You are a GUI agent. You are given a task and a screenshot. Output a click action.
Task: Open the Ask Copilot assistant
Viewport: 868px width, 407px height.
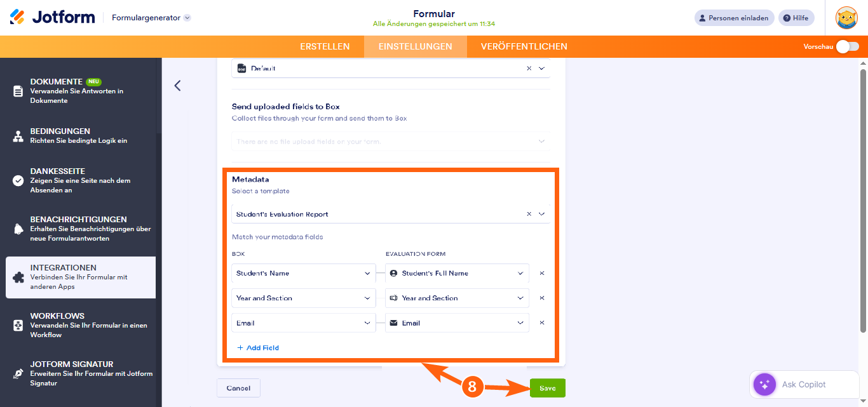coord(799,384)
